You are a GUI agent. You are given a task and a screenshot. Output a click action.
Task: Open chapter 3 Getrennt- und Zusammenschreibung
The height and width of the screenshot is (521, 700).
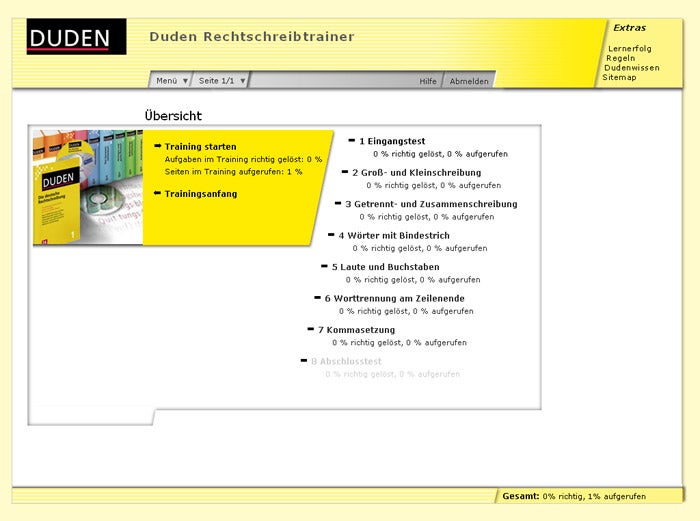point(431,204)
